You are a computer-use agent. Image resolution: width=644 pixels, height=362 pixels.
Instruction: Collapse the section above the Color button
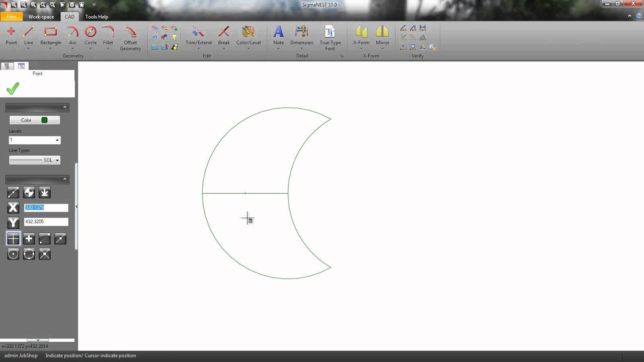click(65, 107)
